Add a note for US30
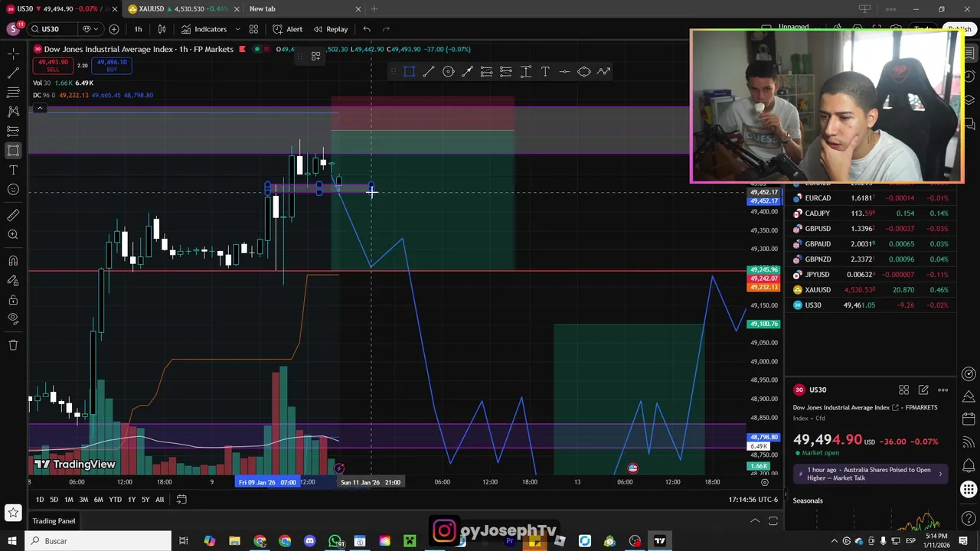This screenshot has height=551, width=980. 923,390
